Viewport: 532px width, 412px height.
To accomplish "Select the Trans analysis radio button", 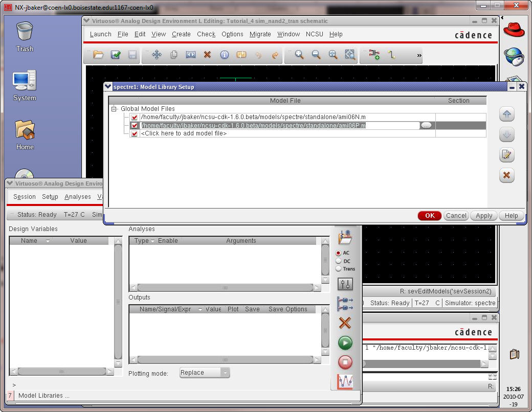I will [338, 269].
